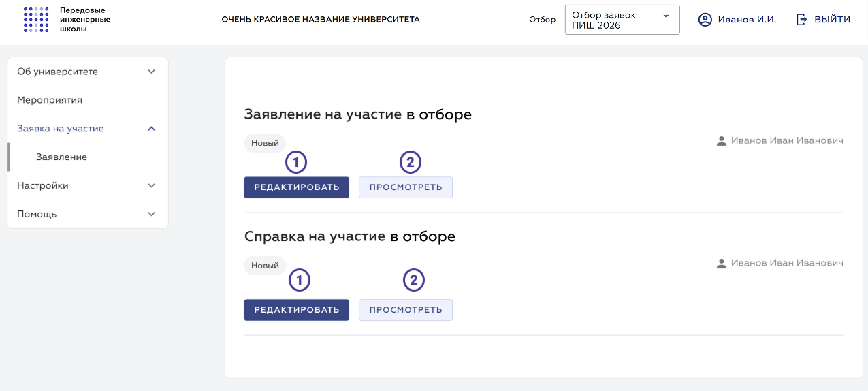Click РЕДАКТИРОВАТЬ under Справка на участие в отборе

[296, 310]
